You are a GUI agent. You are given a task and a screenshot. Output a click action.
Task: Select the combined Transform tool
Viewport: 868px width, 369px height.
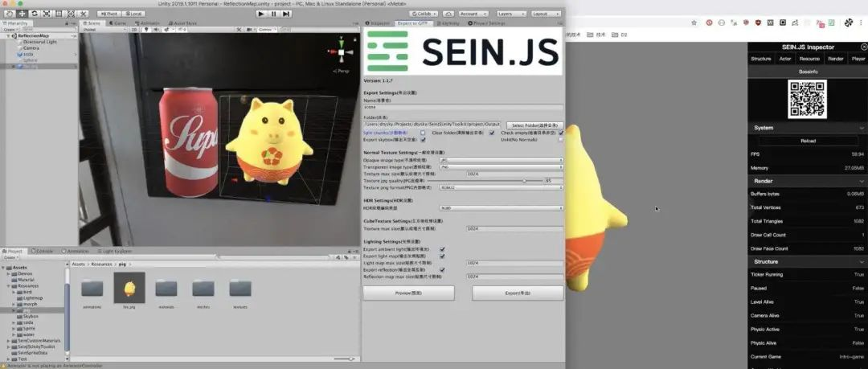(71, 14)
